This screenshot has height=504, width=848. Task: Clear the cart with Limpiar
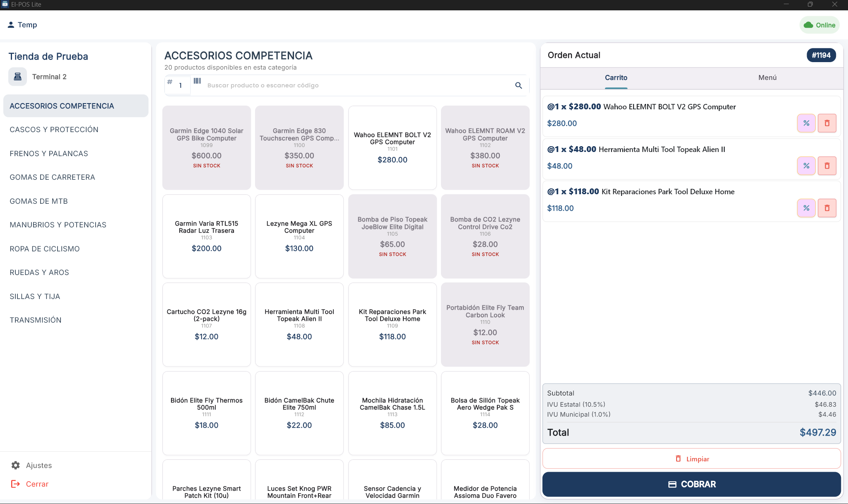691,459
